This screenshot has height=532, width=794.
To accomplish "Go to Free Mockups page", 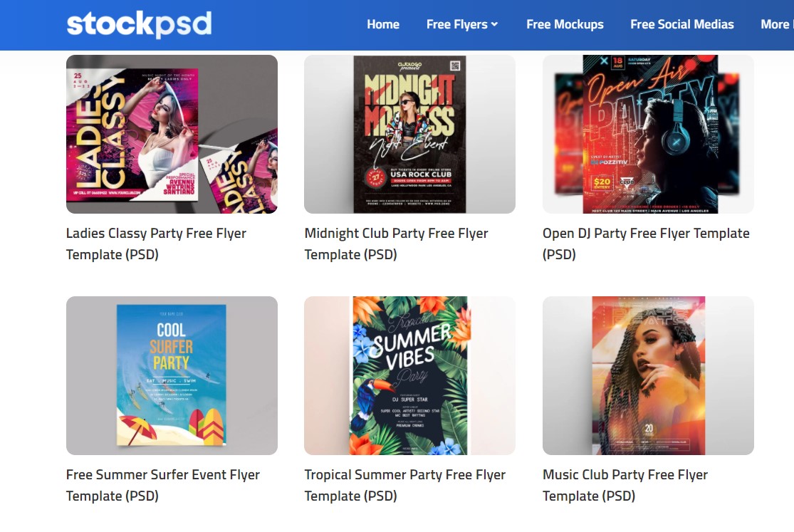I will 565,24.
